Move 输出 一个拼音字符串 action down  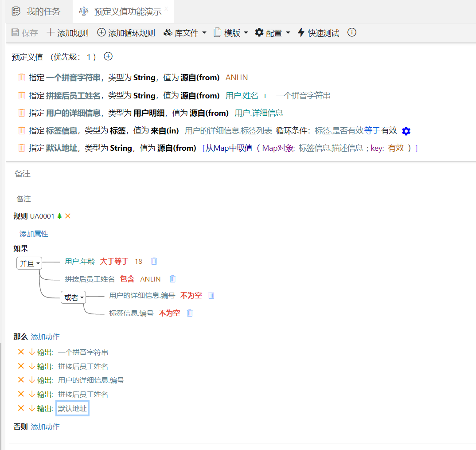point(31,352)
